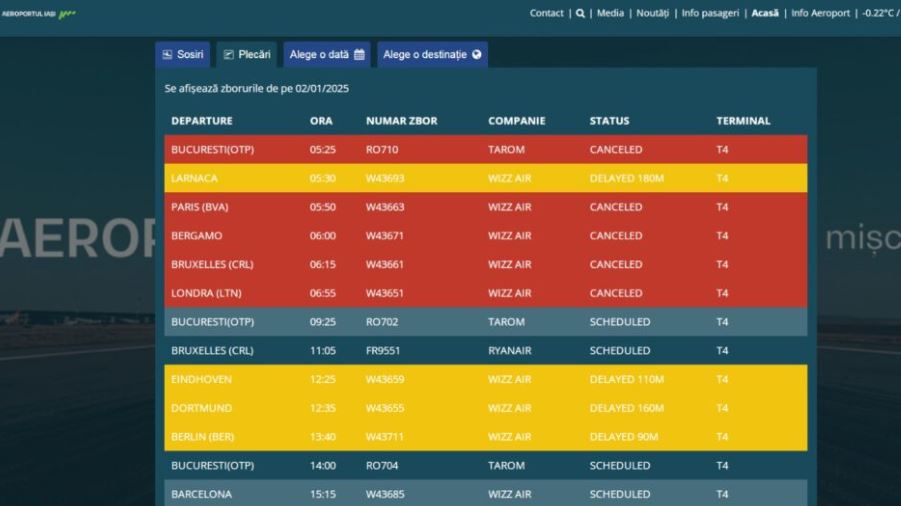
Task: Switch to the Plecări tab
Action: [247, 55]
